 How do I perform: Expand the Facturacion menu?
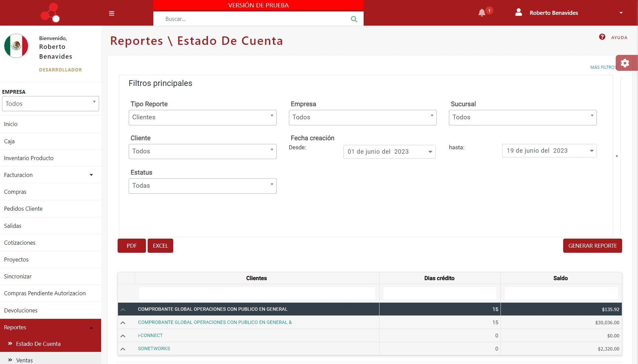click(x=51, y=175)
